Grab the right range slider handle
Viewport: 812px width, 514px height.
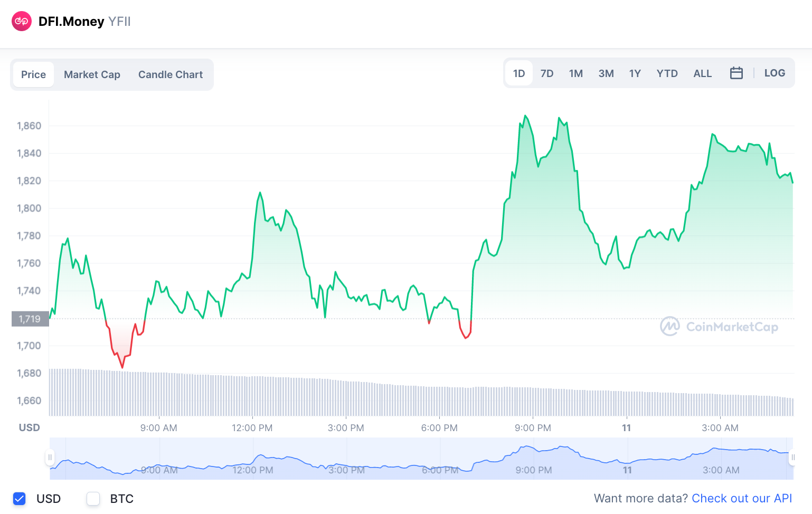pos(793,458)
